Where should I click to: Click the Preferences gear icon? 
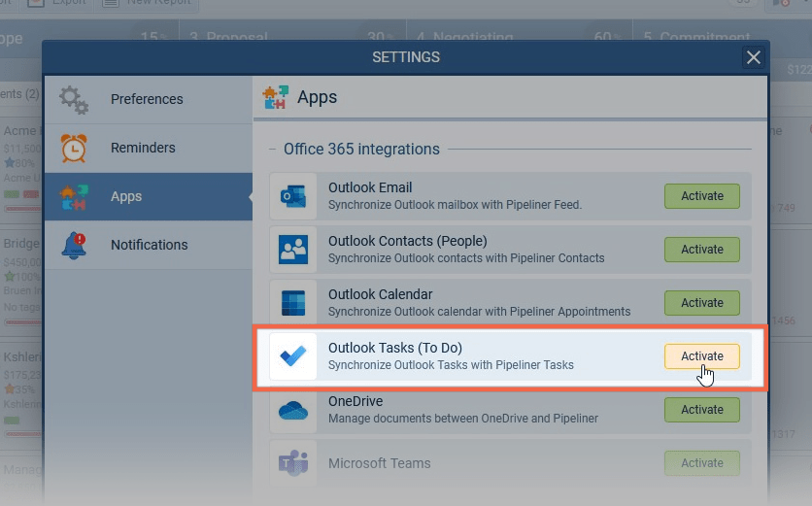coord(74,99)
